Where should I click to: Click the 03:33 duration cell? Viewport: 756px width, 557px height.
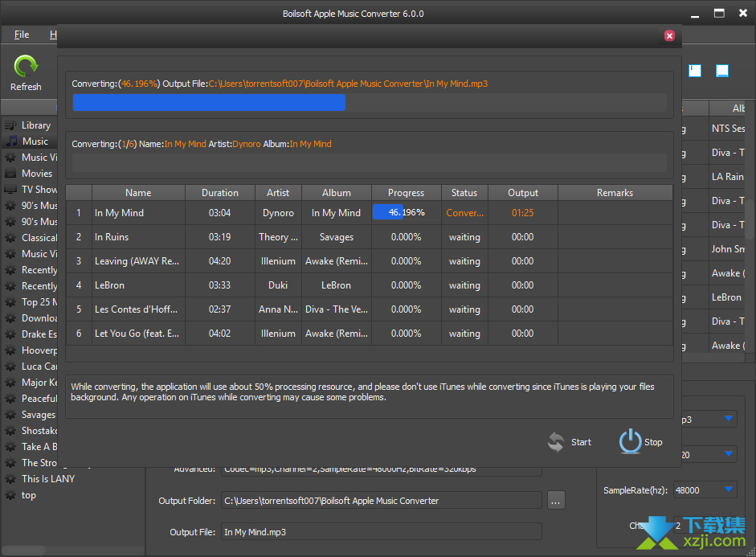tap(220, 285)
